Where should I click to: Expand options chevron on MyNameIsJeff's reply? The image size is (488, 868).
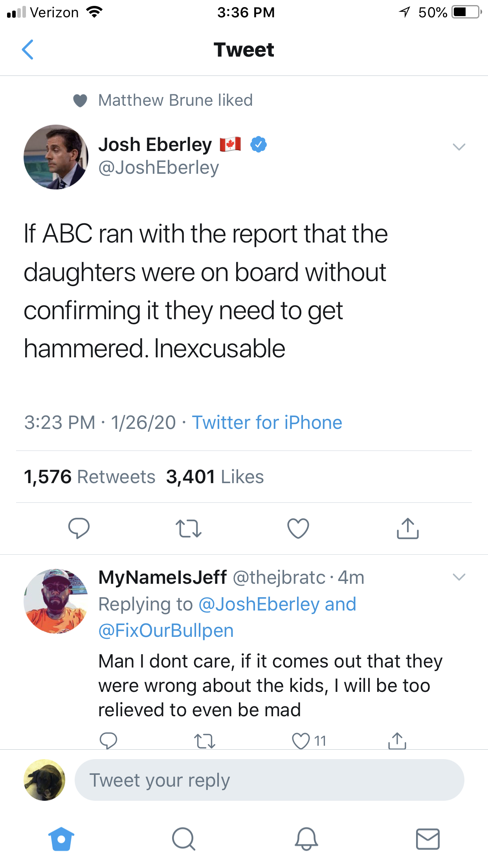[x=459, y=577]
